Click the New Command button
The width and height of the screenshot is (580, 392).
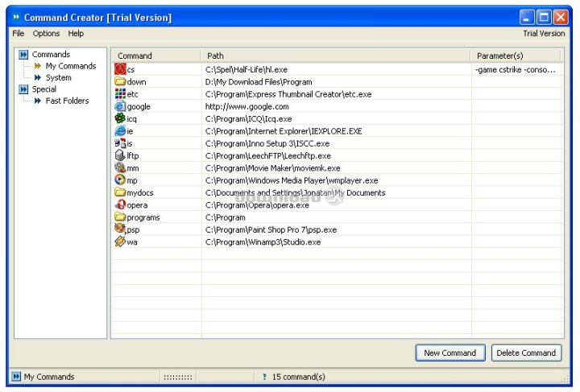[450, 353]
